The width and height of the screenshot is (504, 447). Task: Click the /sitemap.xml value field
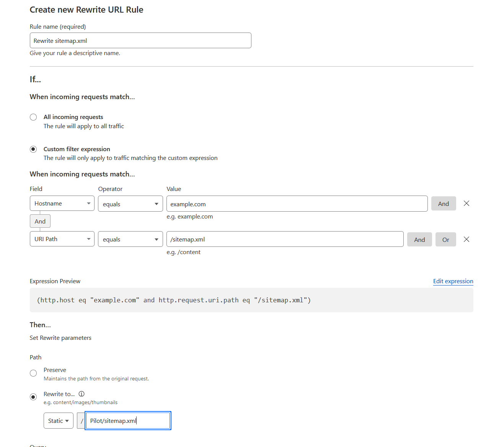285,240
